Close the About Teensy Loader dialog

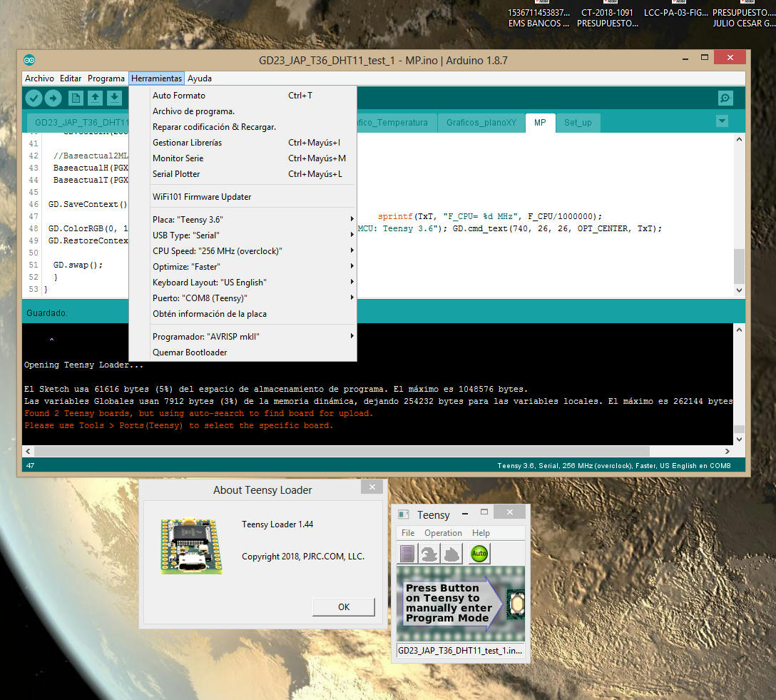[x=372, y=487]
